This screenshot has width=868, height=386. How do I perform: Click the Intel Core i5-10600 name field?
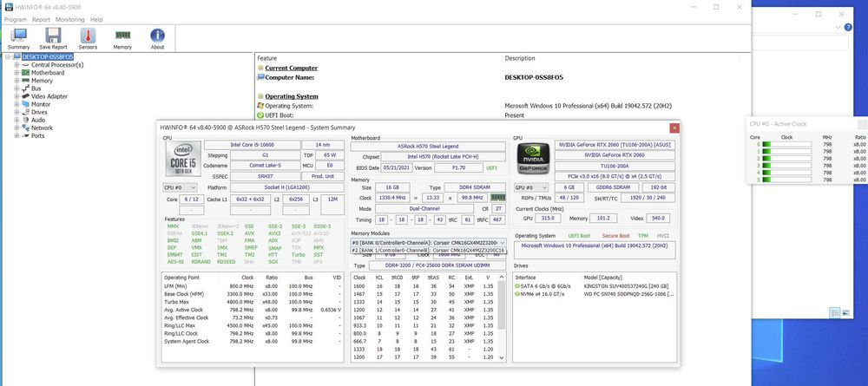tap(252, 145)
